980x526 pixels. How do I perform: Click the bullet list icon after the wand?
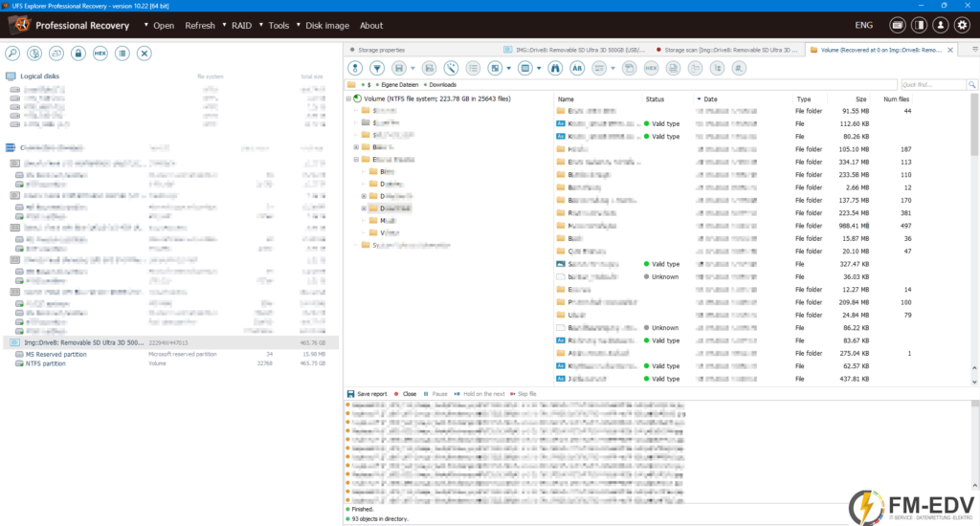(473, 68)
